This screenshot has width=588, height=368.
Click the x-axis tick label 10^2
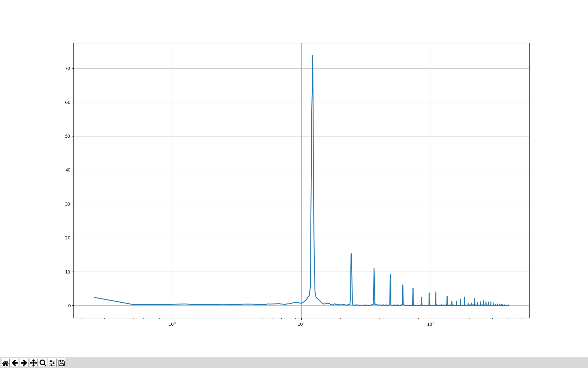431,324
